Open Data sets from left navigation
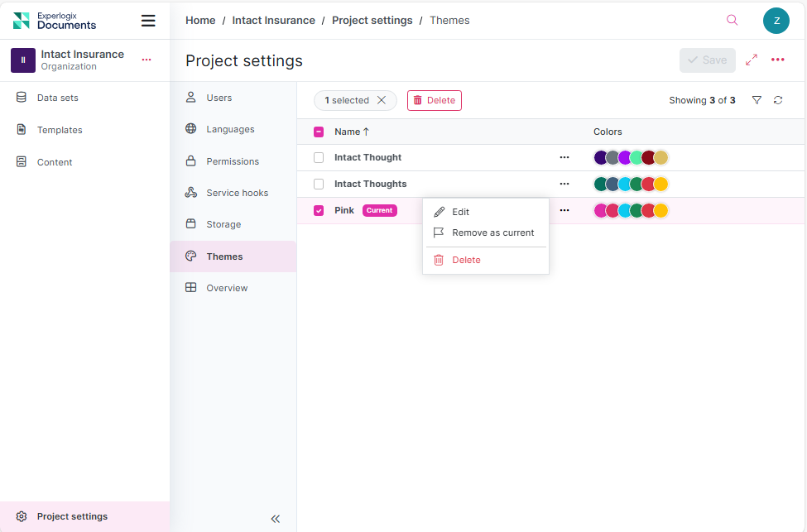The width and height of the screenshot is (807, 532). 58,98
